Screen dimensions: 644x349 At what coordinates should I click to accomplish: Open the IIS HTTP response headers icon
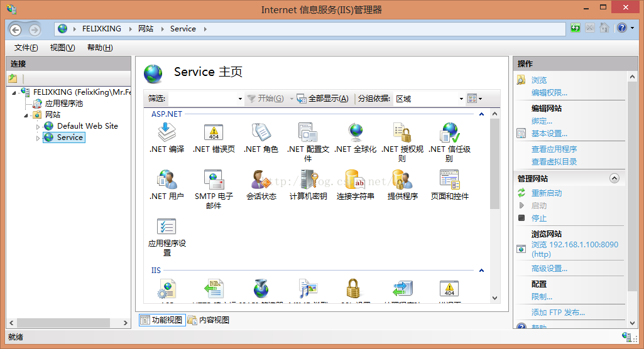214,289
